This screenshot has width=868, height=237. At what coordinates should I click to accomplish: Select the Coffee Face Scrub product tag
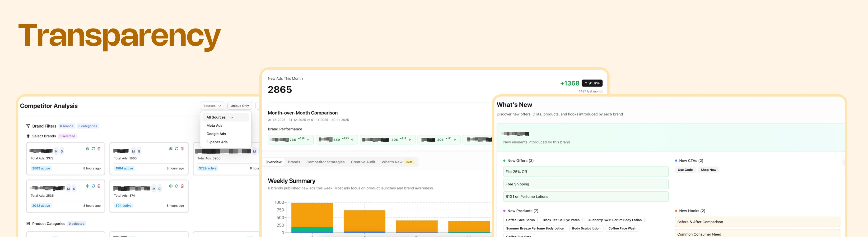520,220
